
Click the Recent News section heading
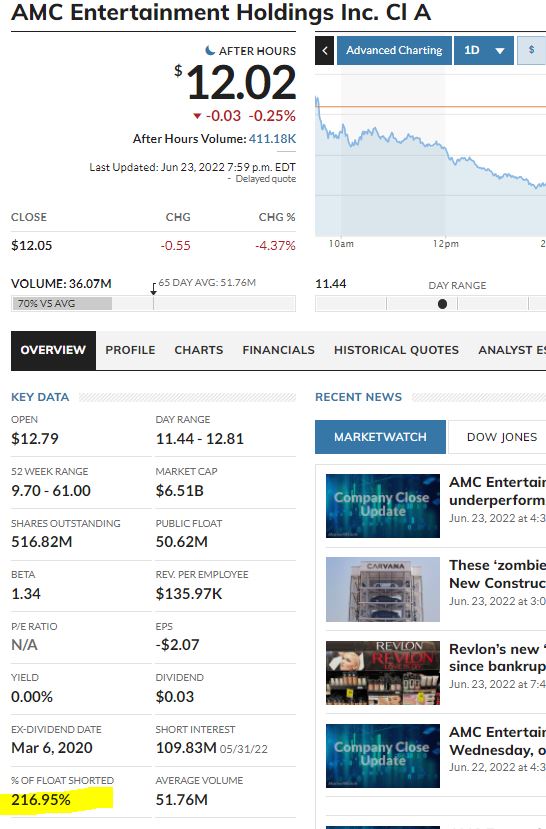(358, 397)
